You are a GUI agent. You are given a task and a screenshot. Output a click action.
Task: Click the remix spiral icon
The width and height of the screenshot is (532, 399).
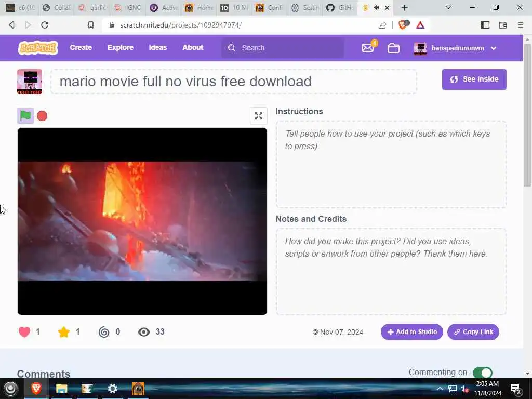pos(104,332)
